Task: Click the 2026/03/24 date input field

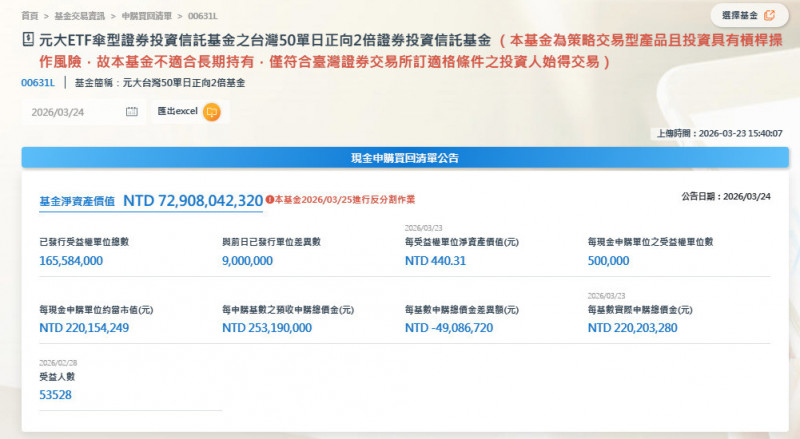Action: [84, 112]
